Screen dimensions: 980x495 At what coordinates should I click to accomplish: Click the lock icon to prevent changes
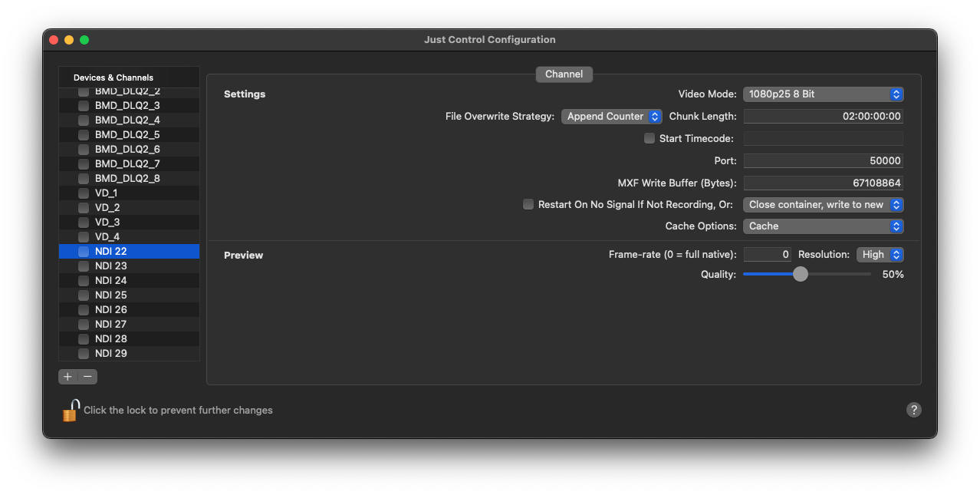point(71,411)
